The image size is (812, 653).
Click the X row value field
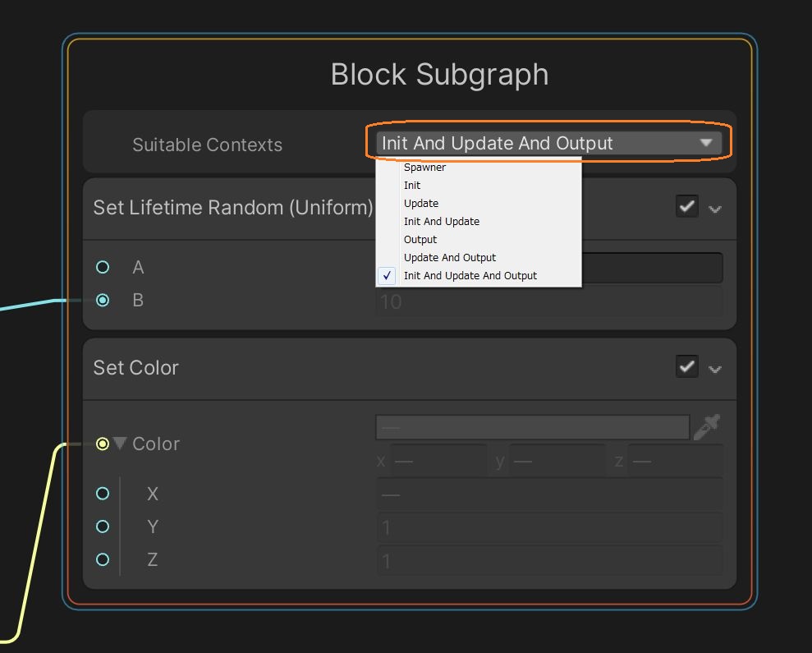pyautogui.click(x=549, y=495)
